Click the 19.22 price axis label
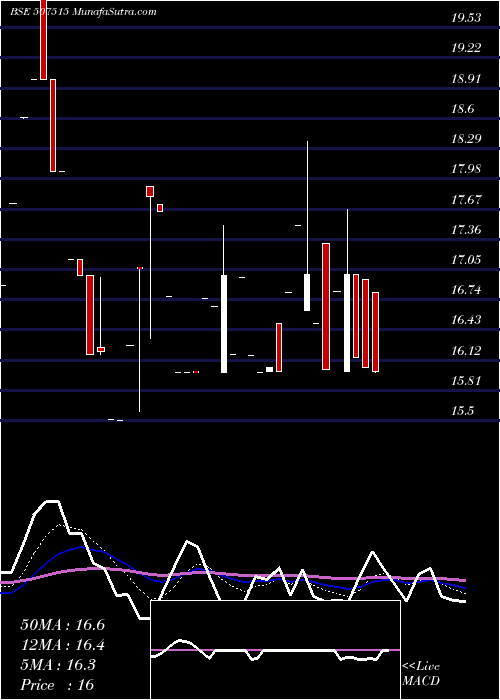 466,48
